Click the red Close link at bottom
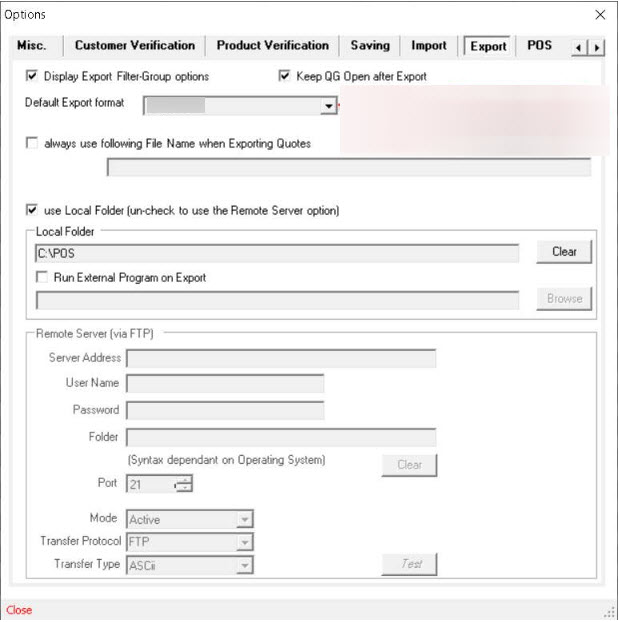The width and height of the screenshot is (619, 622). tap(19, 610)
